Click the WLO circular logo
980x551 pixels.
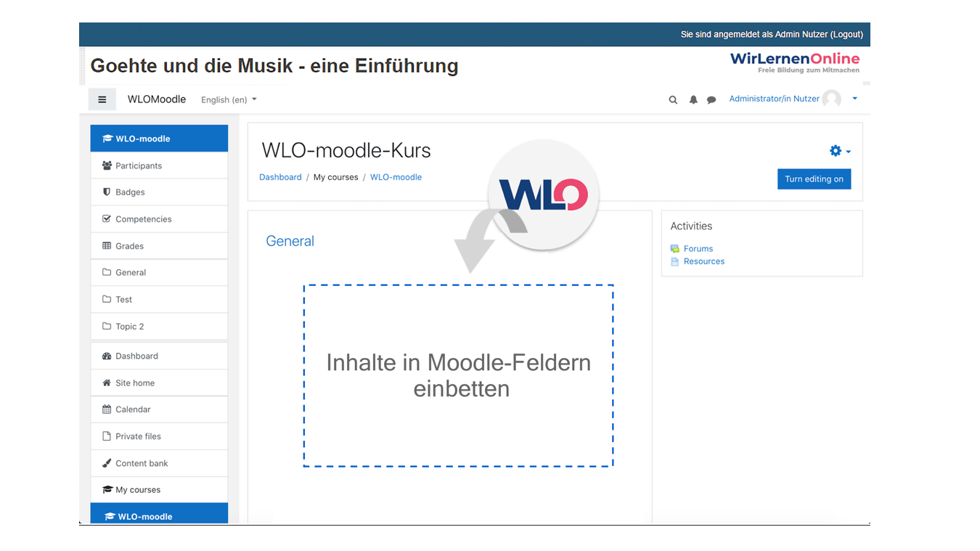point(544,195)
